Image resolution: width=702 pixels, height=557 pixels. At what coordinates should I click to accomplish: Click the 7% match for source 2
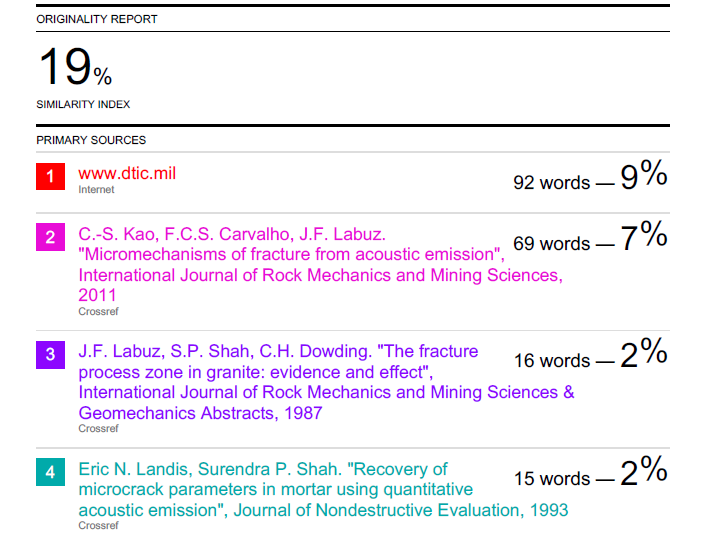644,237
